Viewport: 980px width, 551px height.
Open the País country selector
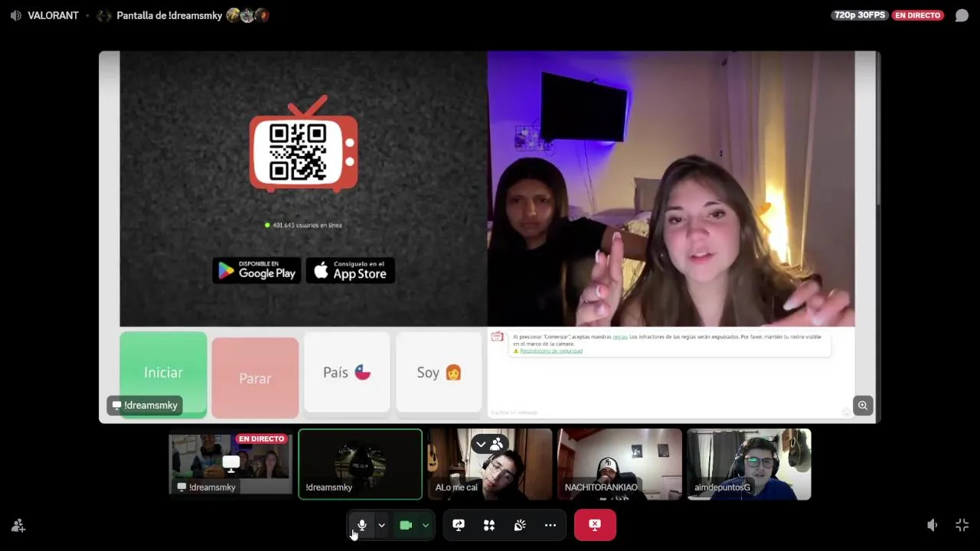click(x=347, y=373)
